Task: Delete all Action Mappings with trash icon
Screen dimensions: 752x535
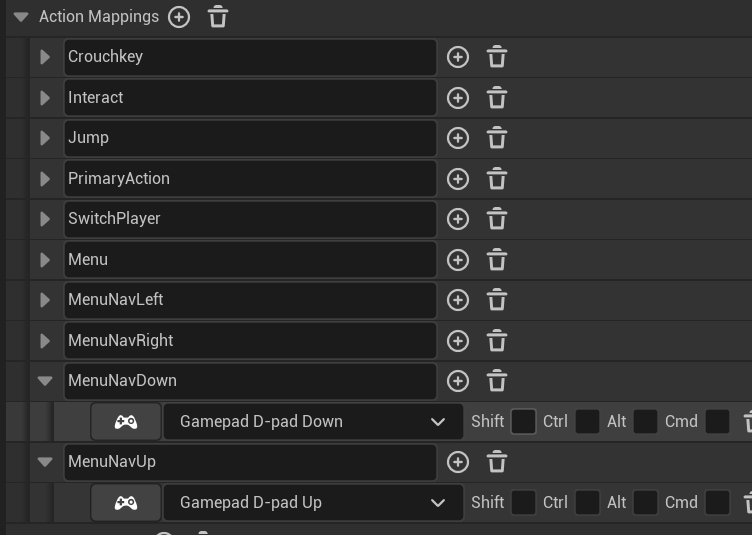Action: 218,17
